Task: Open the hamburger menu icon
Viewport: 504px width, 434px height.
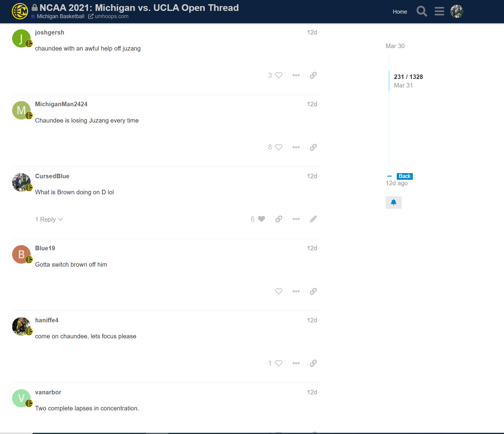Action: click(x=439, y=12)
